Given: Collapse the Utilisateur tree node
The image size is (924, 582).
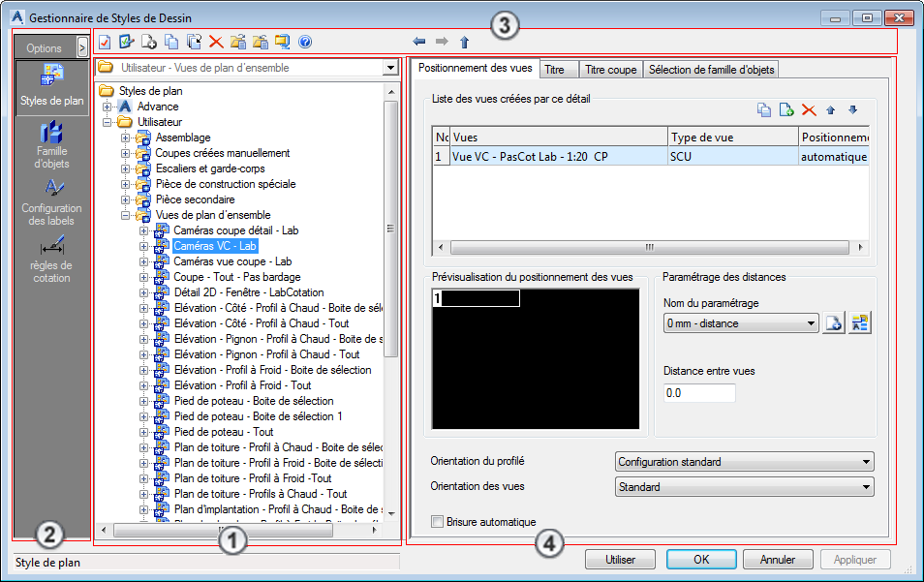Looking at the screenshot, I should [108, 122].
